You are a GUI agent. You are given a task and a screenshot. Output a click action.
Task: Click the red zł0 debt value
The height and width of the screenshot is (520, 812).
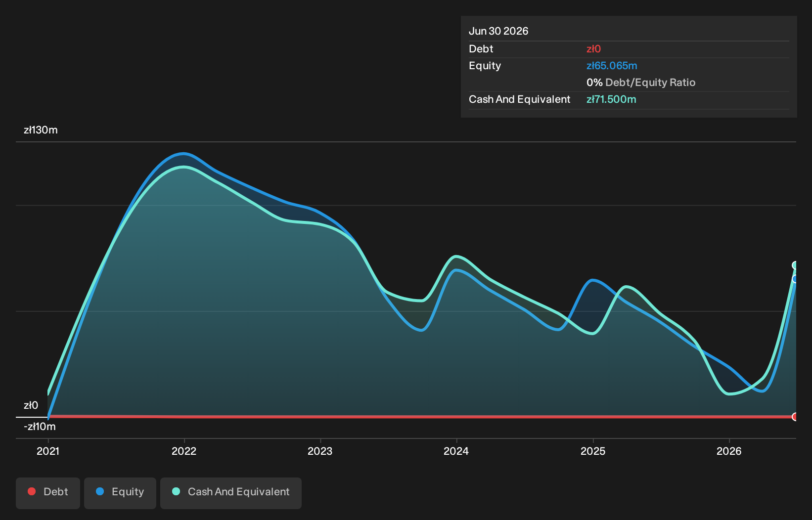click(x=593, y=49)
